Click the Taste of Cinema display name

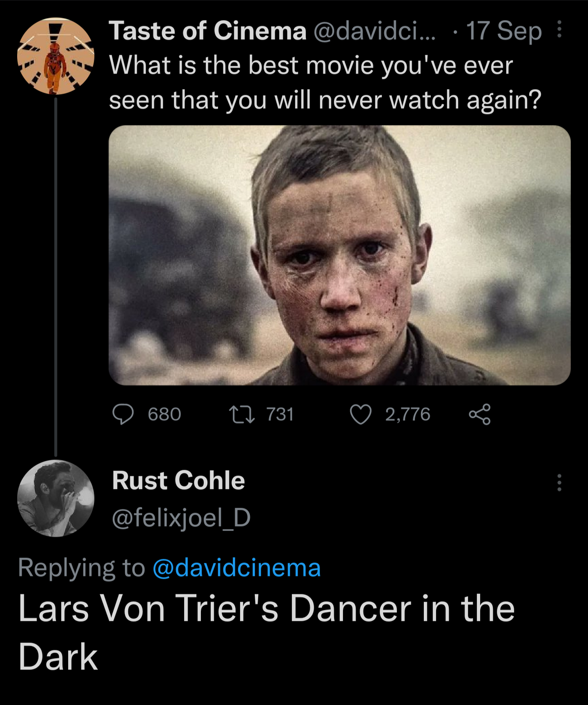(x=207, y=31)
